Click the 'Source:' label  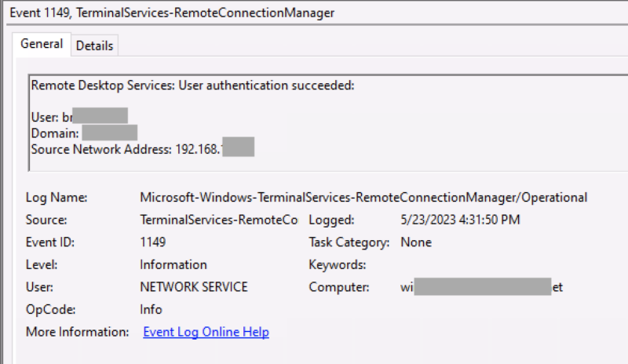tap(46, 220)
